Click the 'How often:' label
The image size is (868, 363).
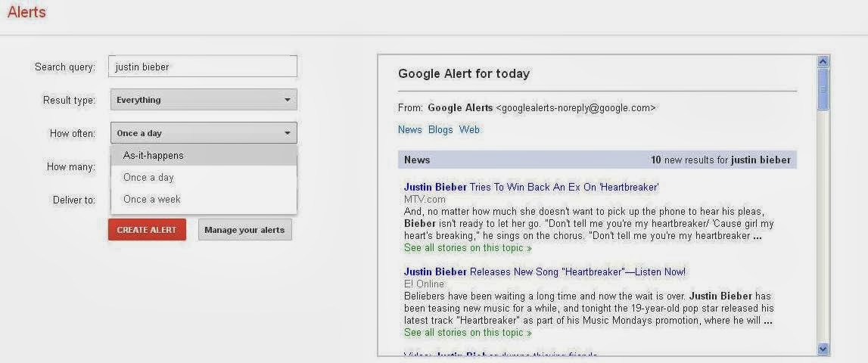click(x=73, y=133)
